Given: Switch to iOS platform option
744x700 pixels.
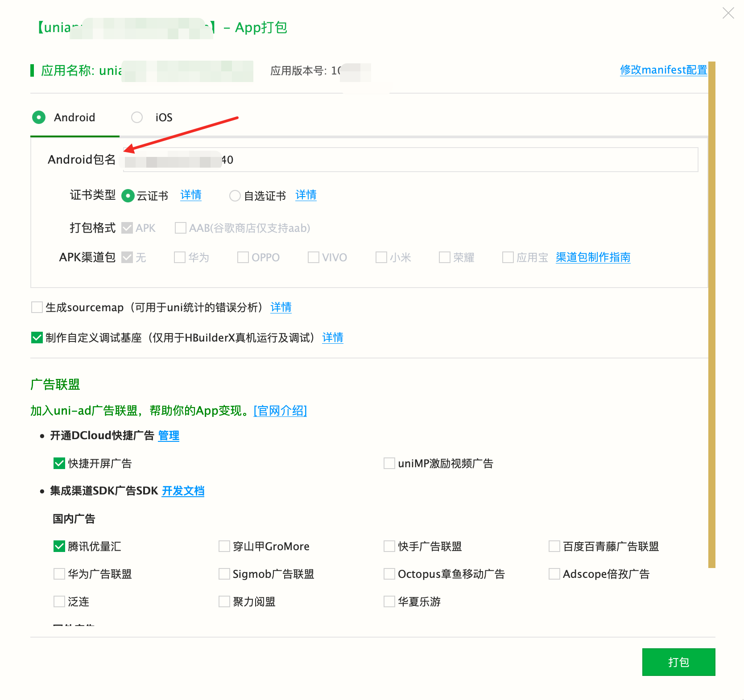Looking at the screenshot, I should (x=137, y=117).
